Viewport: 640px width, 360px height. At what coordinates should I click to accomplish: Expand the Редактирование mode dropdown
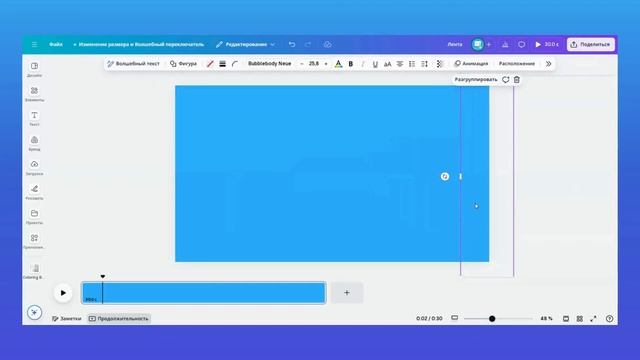coord(245,44)
